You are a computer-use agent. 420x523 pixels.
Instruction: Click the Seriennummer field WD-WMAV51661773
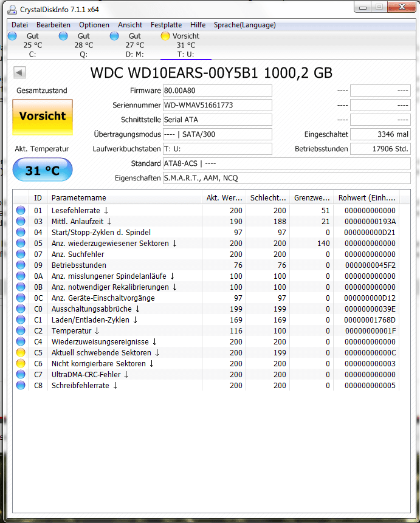[218, 105]
